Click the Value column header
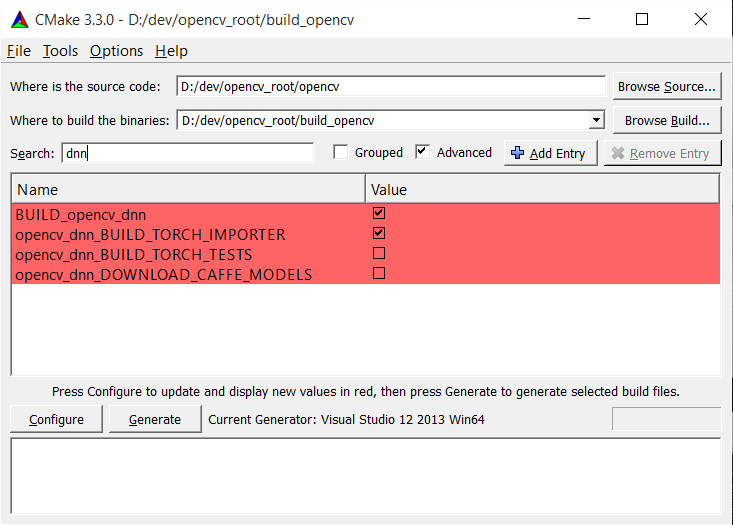The height and width of the screenshot is (525, 733). (x=542, y=189)
